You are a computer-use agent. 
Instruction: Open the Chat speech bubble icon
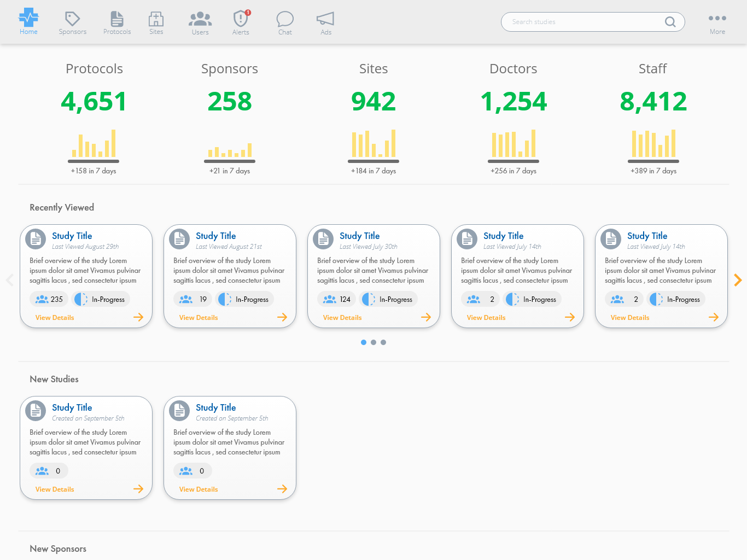click(x=285, y=19)
